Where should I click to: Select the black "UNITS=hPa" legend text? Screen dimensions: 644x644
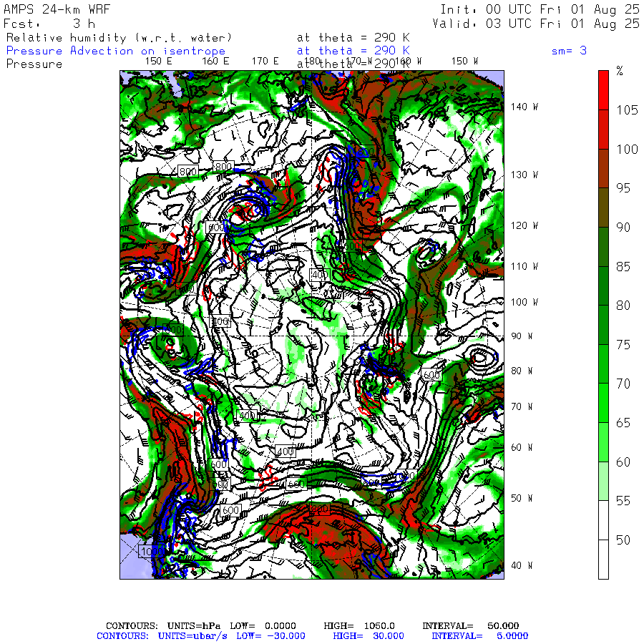point(193,626)
